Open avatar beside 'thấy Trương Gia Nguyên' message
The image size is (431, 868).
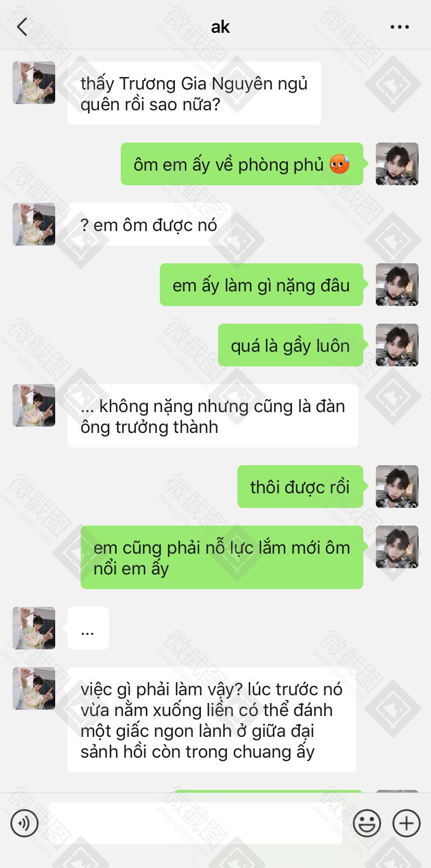(34, 83)
